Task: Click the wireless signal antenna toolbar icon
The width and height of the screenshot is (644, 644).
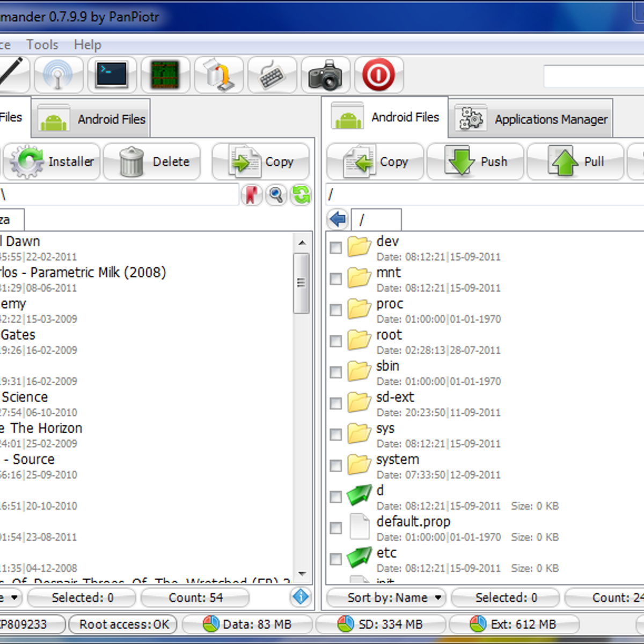Action: pos(58,75)
